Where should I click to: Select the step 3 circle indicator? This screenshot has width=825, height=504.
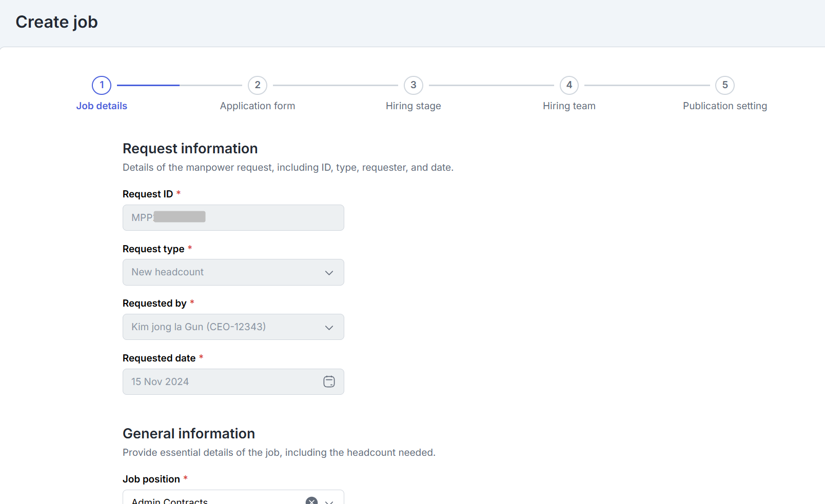coord(414,85)
